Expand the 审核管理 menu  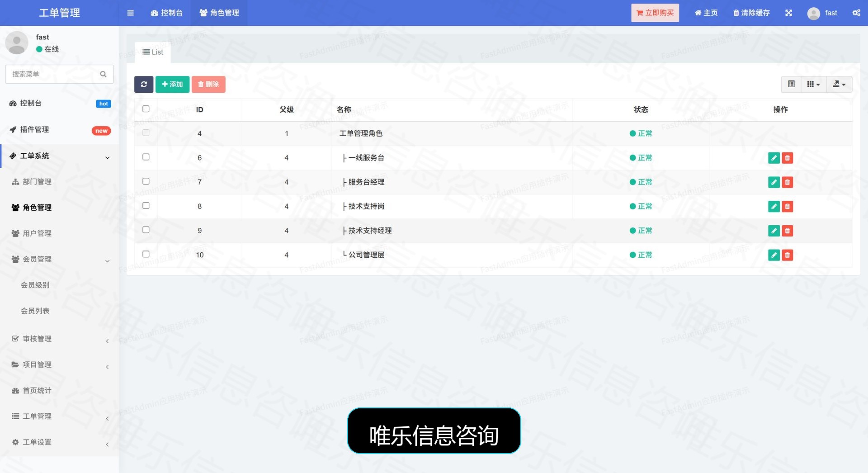[59, 339]
